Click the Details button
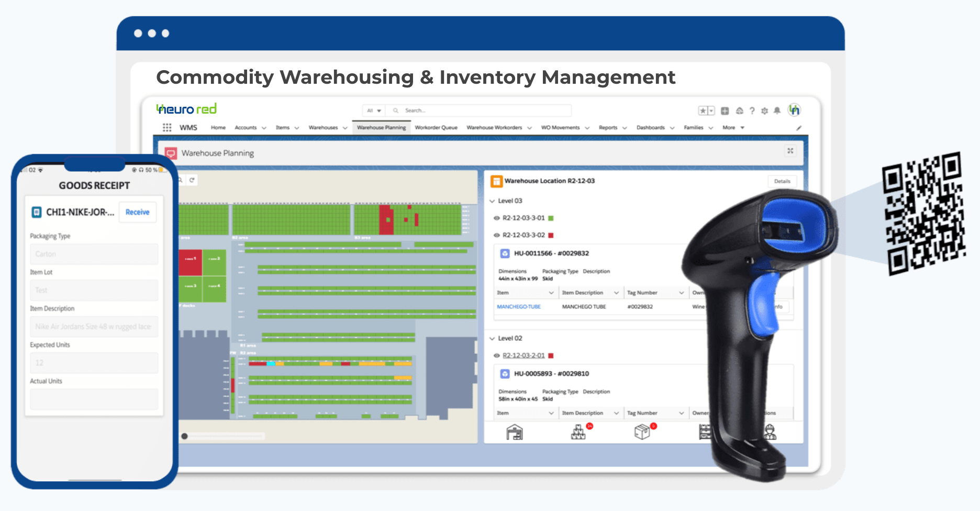 pos(782,181)
